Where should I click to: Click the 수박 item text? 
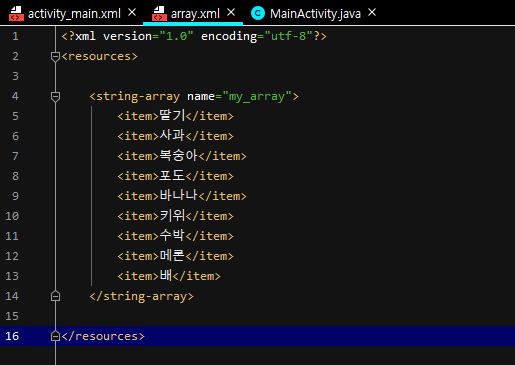[x=172, y=236]
